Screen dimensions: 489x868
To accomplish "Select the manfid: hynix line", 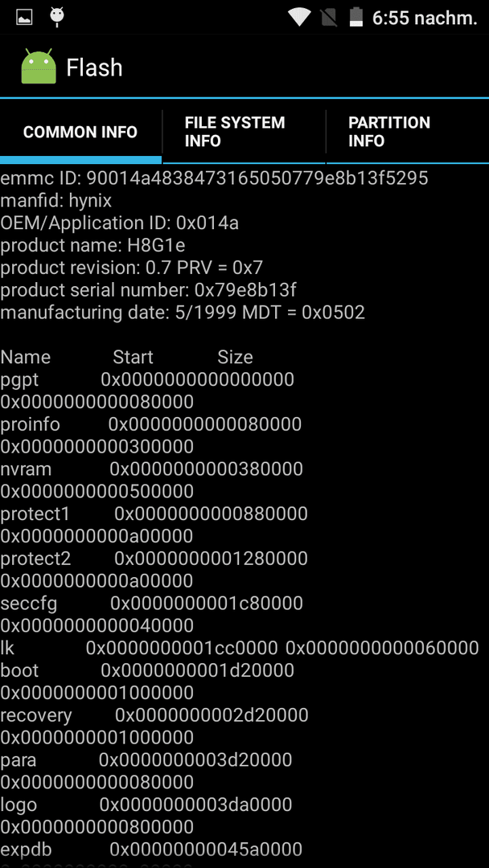I will (56, 200).
